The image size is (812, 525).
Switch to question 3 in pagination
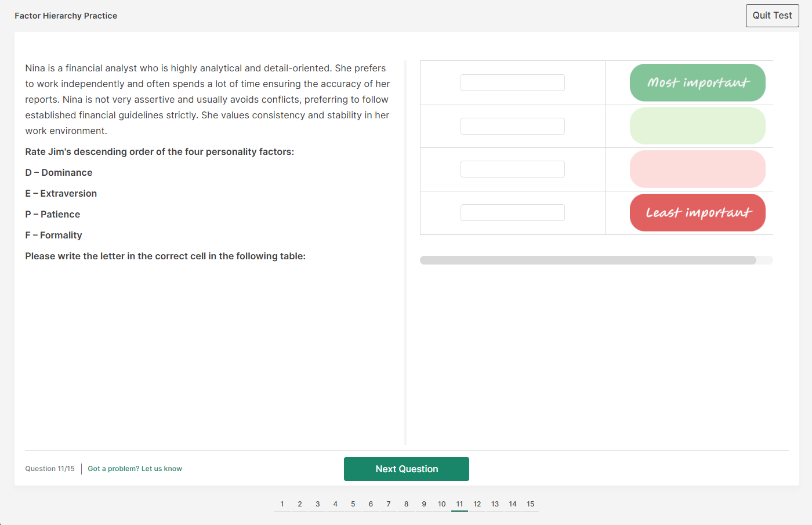[x=317, y=504]
